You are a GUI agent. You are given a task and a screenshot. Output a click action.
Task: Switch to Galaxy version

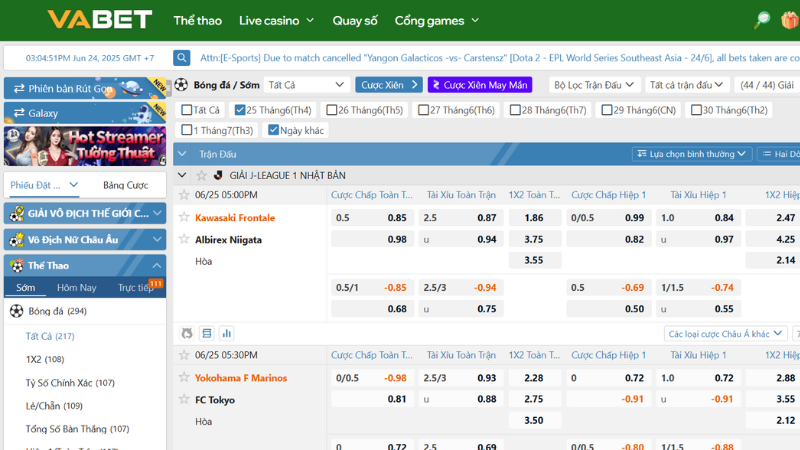85,113
